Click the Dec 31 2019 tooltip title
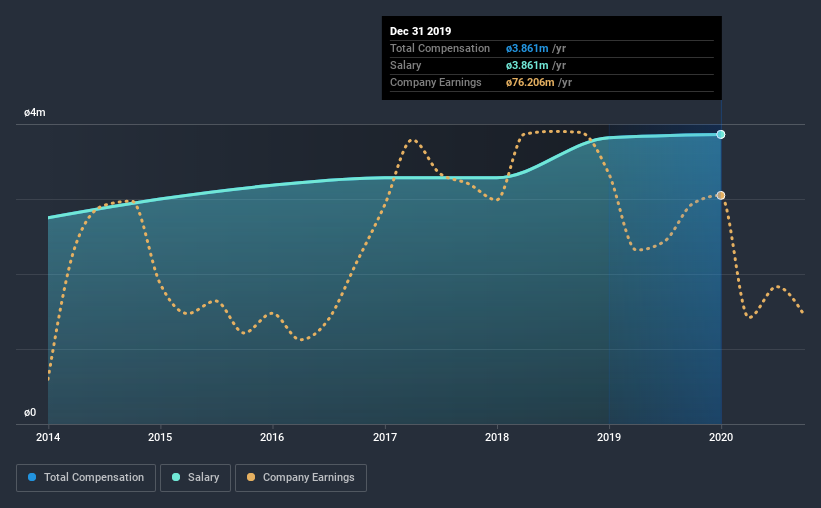This screenshot has height=508, width=821. [x=420, y=31]
